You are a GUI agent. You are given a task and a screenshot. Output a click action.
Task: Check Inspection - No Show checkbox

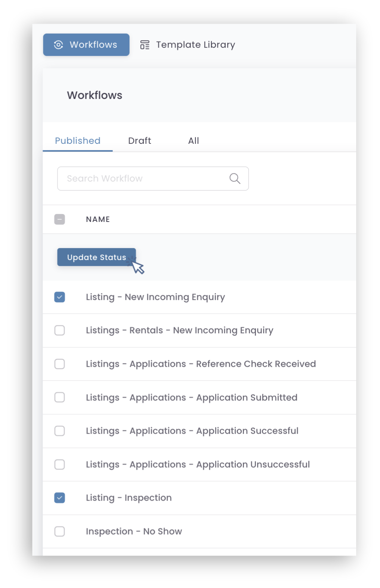(59, 531)
